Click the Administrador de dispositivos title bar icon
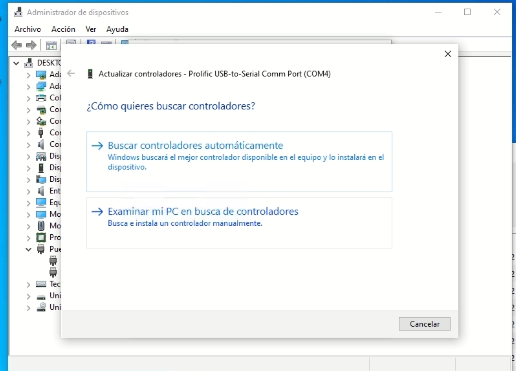 coord(18,12)
